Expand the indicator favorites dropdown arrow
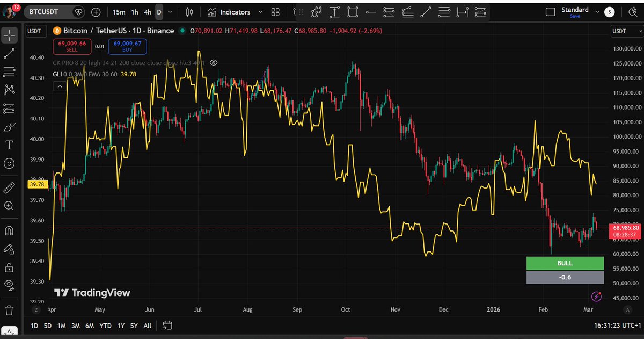 click(260, 11)
